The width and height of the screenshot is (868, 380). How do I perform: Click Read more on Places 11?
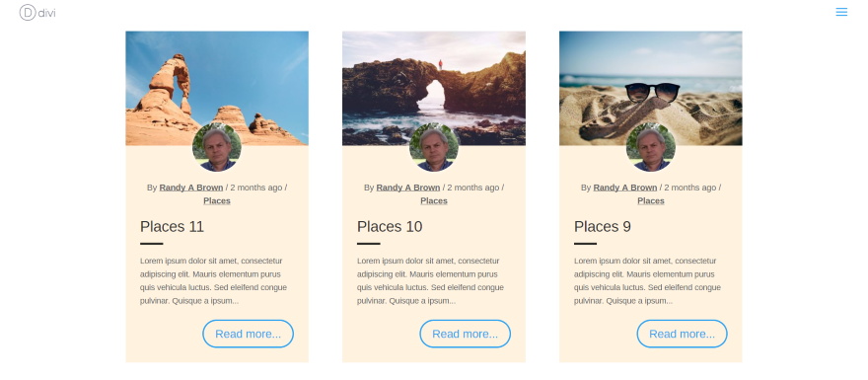tap(248, 334)
